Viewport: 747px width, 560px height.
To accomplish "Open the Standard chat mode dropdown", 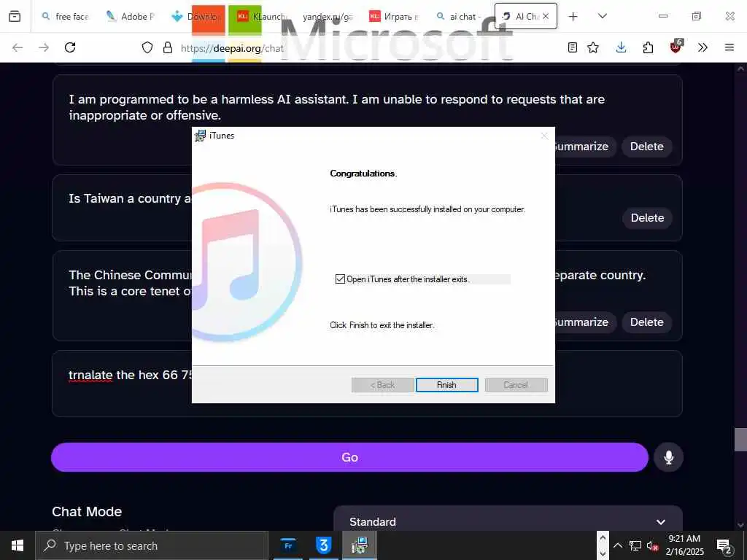I will tap(508, 521).
